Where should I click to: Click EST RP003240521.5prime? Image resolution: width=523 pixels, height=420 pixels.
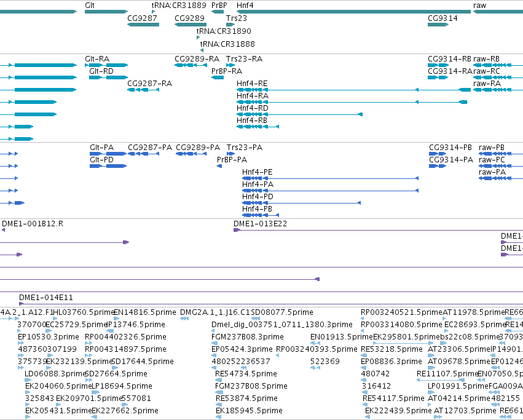(362, 319)
